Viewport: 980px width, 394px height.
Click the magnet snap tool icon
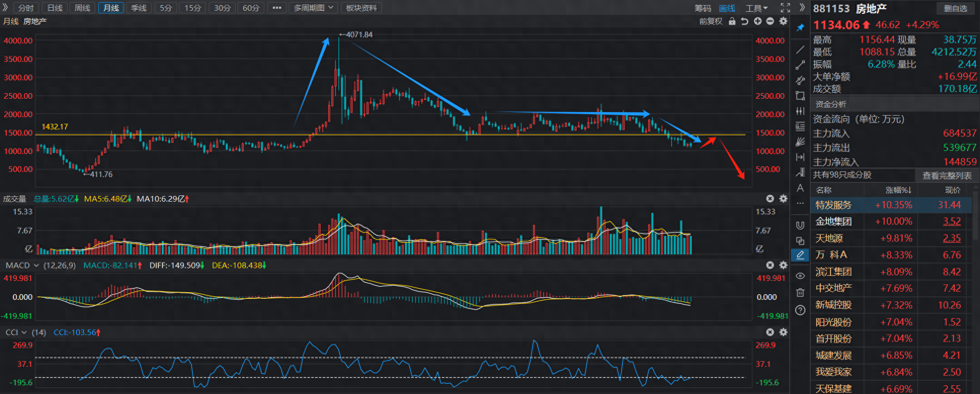[800, 225]
